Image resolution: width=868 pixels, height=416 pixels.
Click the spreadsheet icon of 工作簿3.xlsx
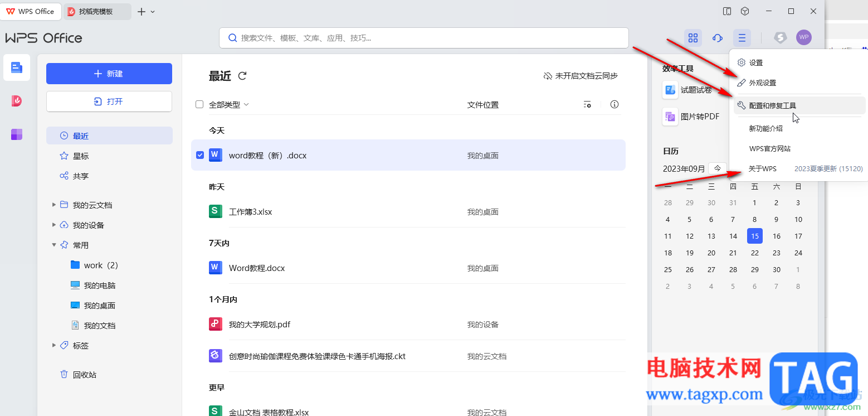click(216, 211)
